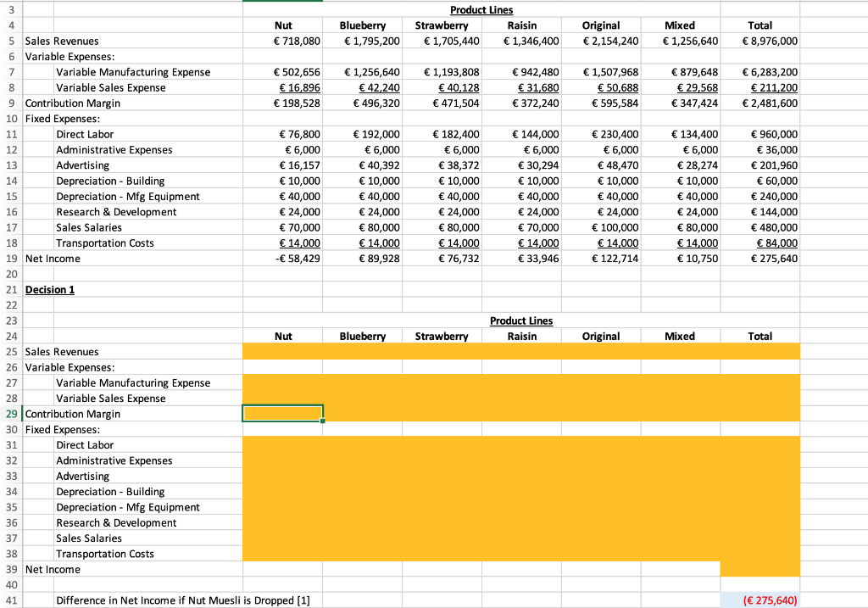Click Total Administrative Expenses € 36,000
The height and width of the screenshot is (608, 868).
click(x=760, y=149)
